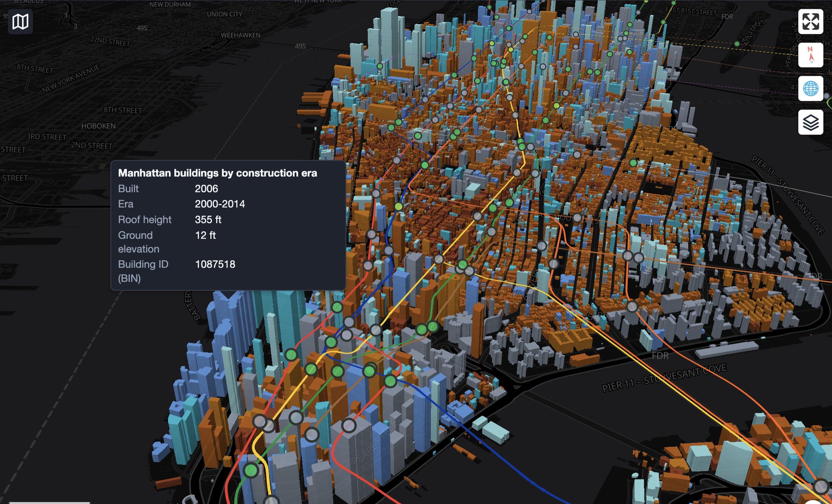
Task: Click the 22ND STREET label
Action: pyautogui.click(x=110, y=41)
